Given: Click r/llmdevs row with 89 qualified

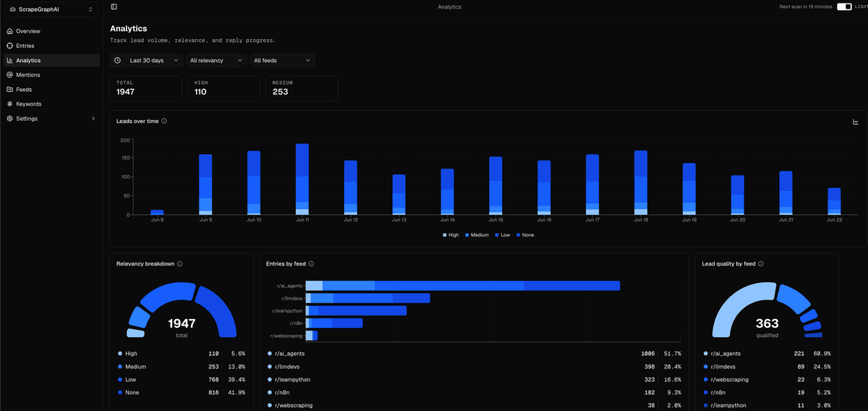Looking at the screenshot, I should pyautogui.click(x=767, y=367).
